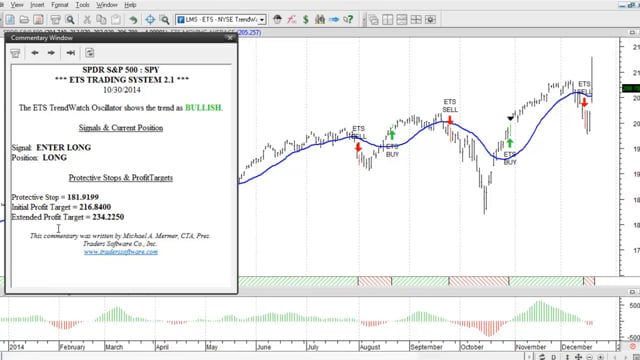Click the Cut scissors icon

[87, 19]
